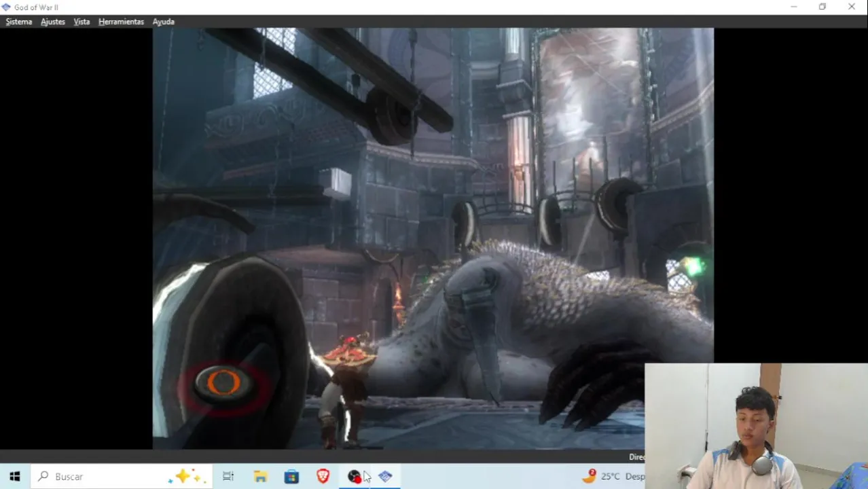
Task: Click the orange circle button prompt in game
Action: pyautogui.click(x=224, y=384)
